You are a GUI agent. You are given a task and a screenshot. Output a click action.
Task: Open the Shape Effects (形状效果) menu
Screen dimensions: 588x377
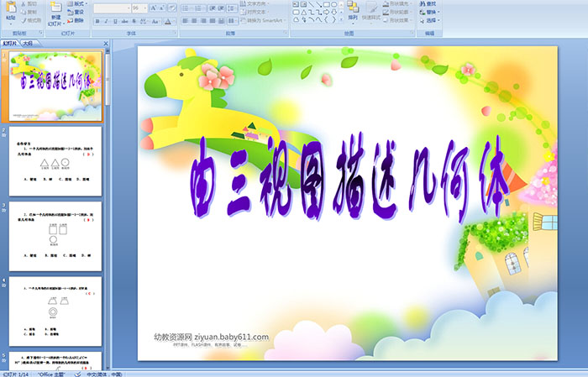(397, 20)
